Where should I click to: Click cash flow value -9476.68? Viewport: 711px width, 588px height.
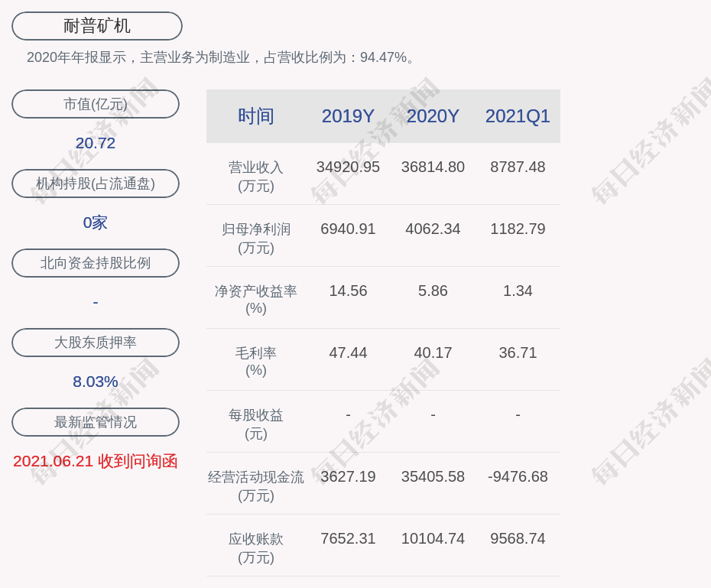pyautogui.click(x=518, y=476)
